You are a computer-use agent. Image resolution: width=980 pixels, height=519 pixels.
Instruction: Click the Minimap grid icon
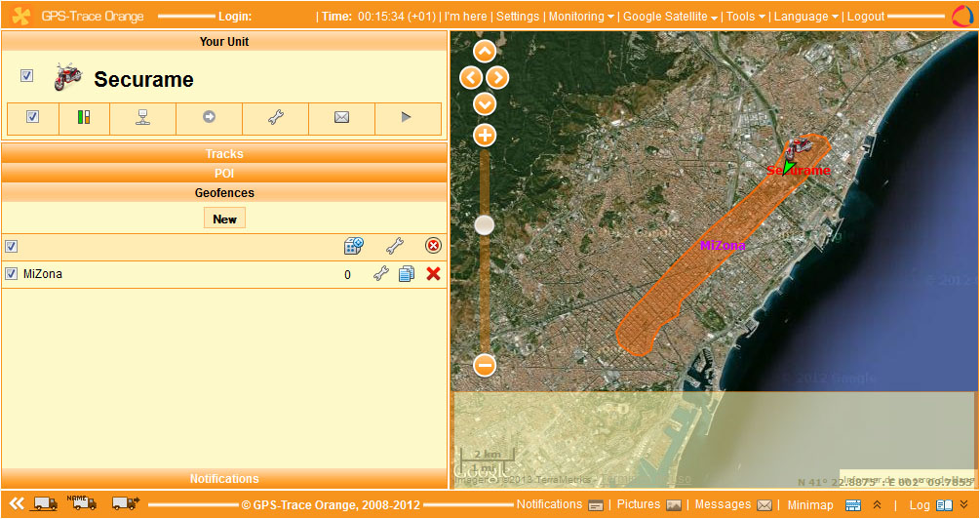click(853, 505)
